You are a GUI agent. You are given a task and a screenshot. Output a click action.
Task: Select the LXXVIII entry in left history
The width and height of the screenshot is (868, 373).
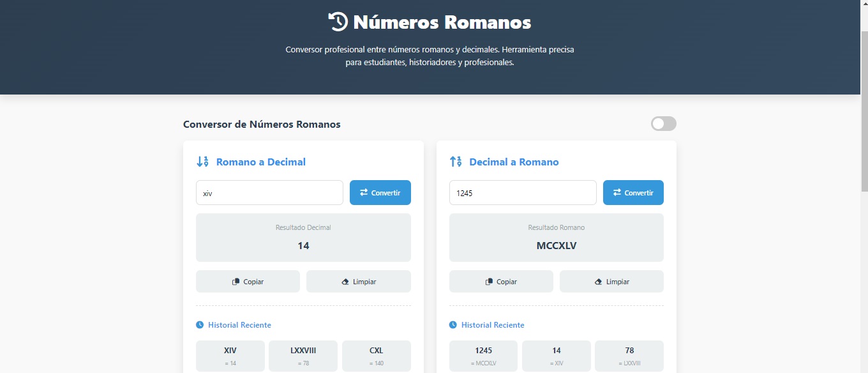(303, 355)
